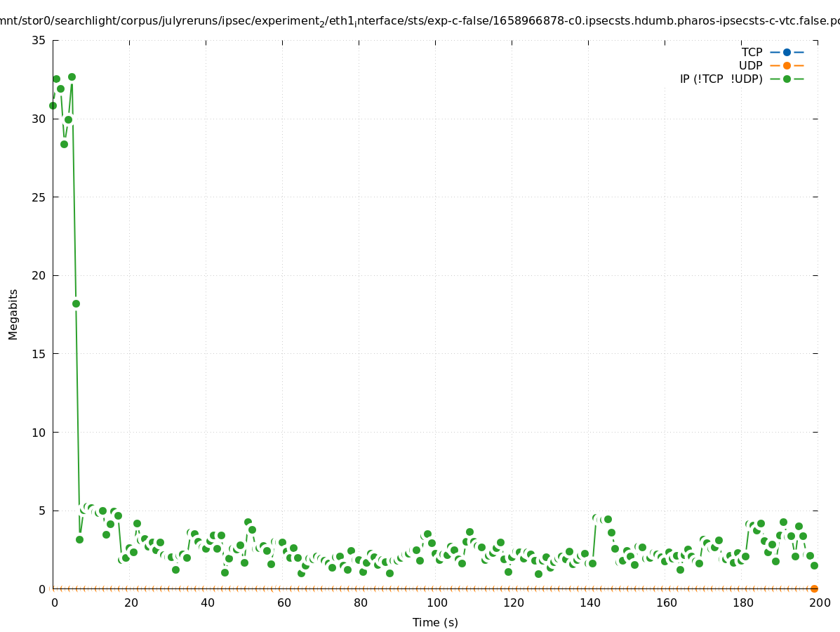Click the Megabits y-axis label

pos(13,314)
